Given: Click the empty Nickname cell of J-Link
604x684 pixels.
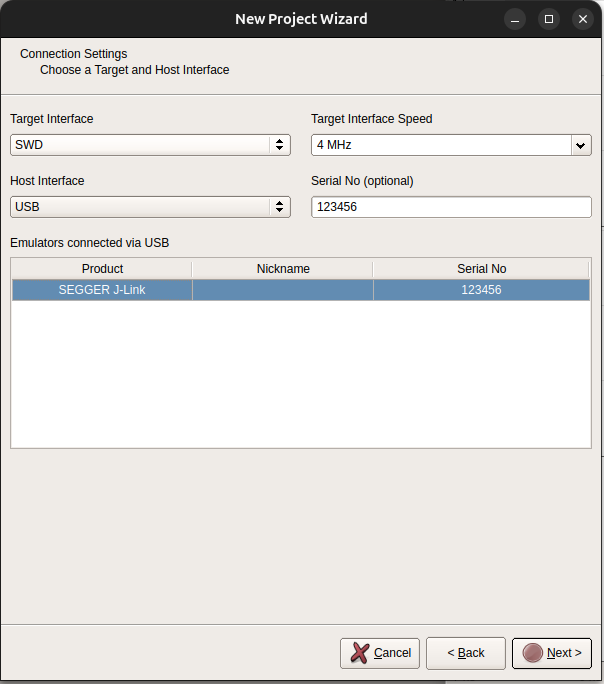Looking at the screenshot, I should (x=283, y=289).
